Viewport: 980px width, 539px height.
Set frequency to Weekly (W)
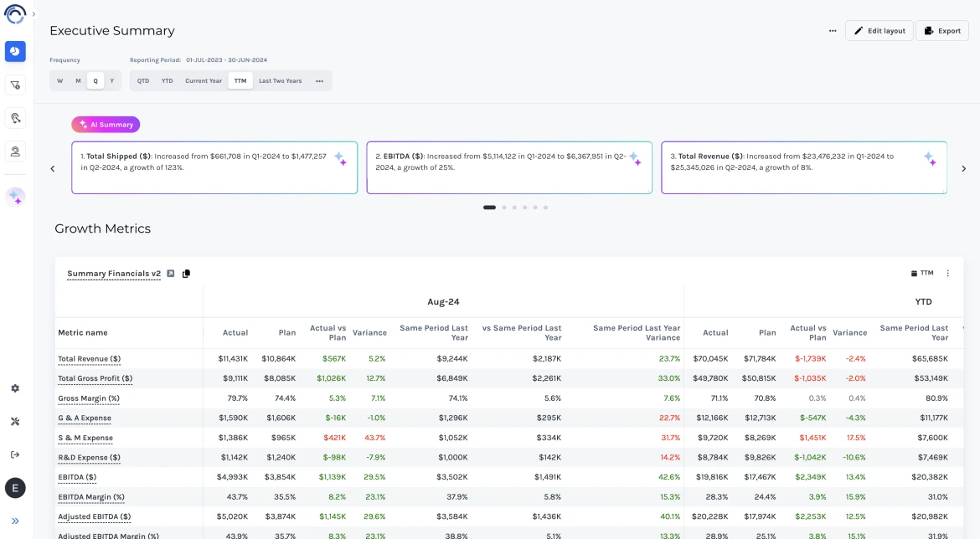pyautogui.click(x=59, y=81)
